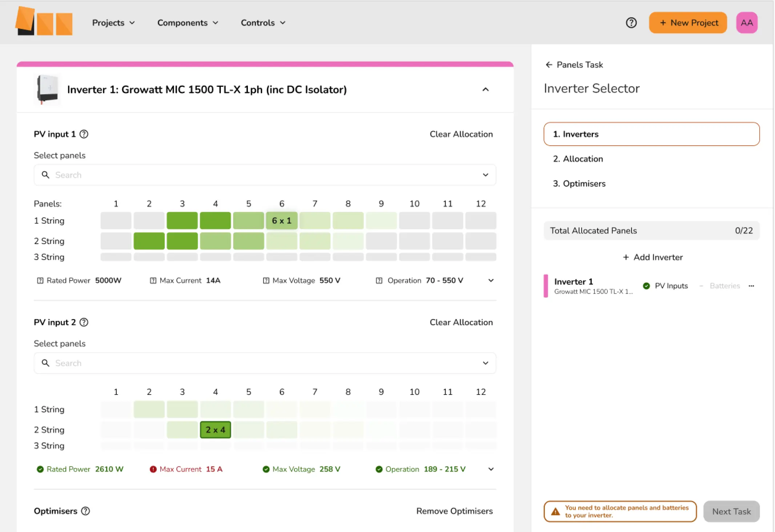
Task: Click the PV input 1 Search field
Action: click(x=265, y=175)
